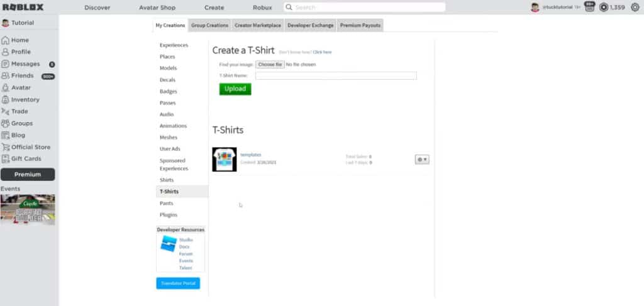Screen dimensions: 644x306
Task: Select Audio in creations list
Action: pyautogui.click(x=167, y=114)
